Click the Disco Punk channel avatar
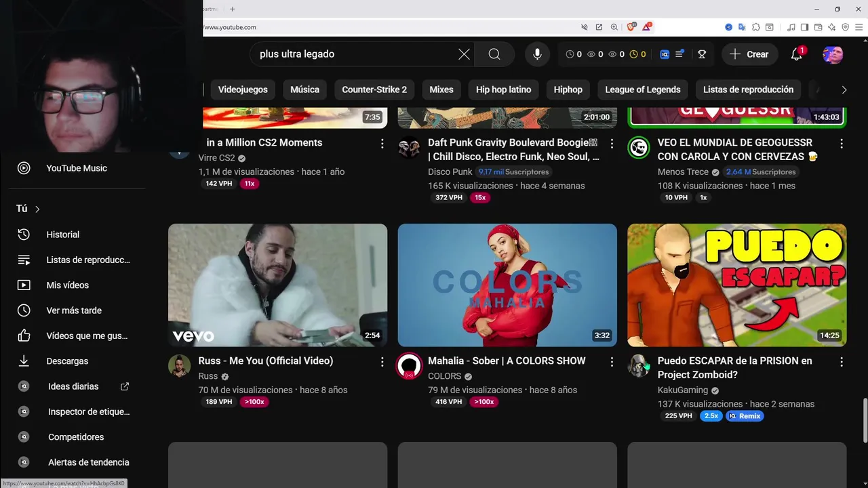The height and width of the screenshot is (488, 868). click(x=409, y=148)
